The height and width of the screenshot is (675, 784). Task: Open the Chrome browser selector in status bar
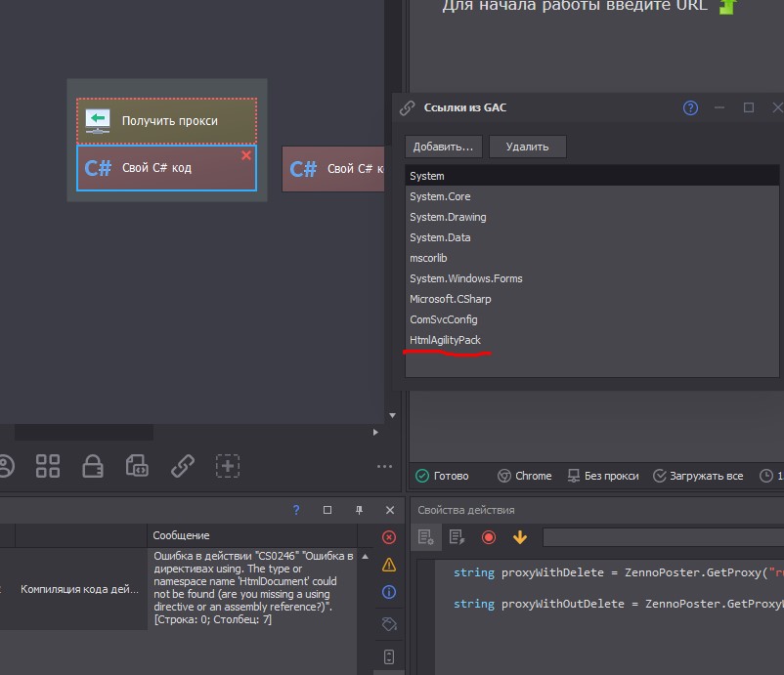[525, 476]
